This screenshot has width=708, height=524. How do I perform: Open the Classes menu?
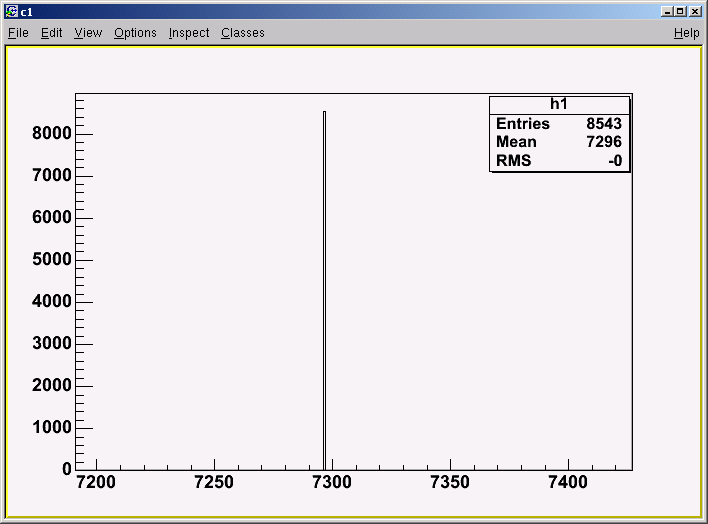click(242, 33)
